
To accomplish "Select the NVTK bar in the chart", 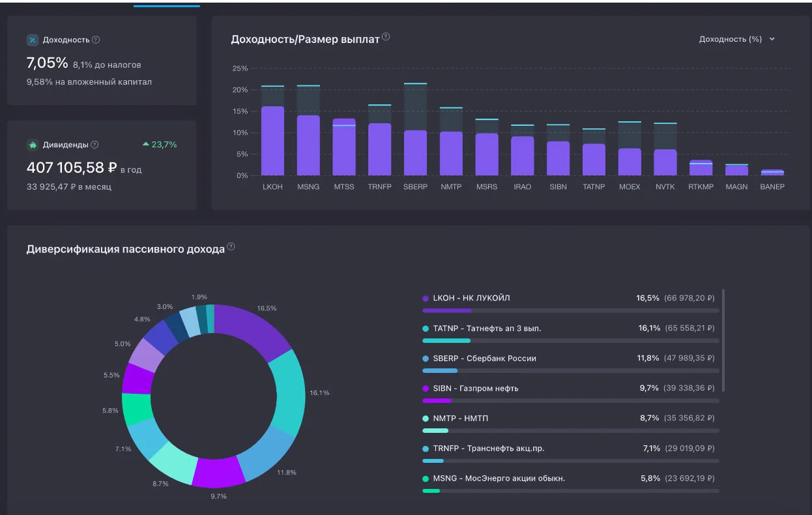I will pyautogui.click(x=665, y=162).
